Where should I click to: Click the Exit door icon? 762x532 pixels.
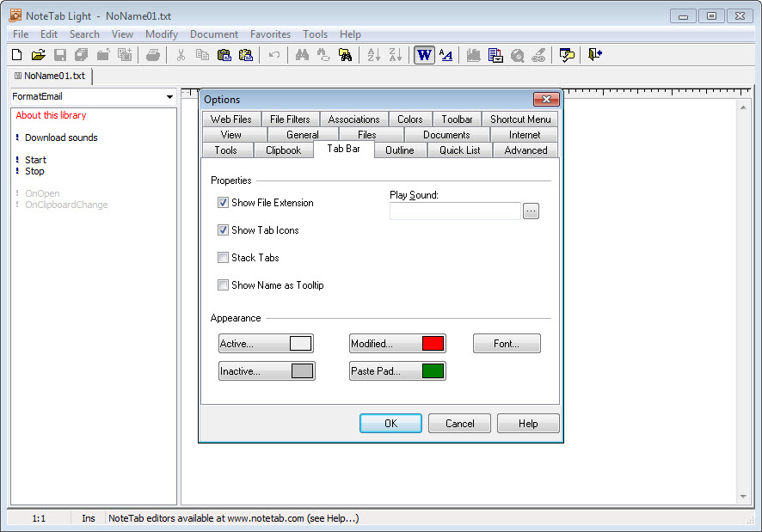[595, 55]
